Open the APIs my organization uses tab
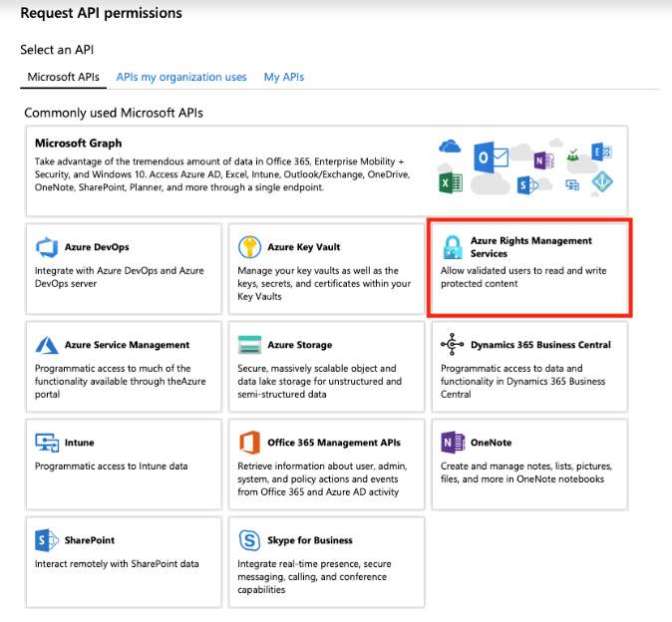This screenshot has height=622, width=672. point(181,77)
